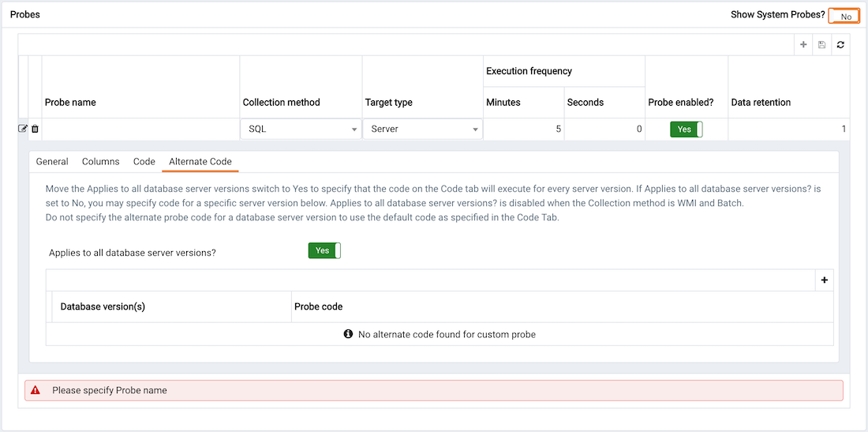This screenshot has height=432, width=868.
Task: Click the No alternate code found message
Action: 447,335
